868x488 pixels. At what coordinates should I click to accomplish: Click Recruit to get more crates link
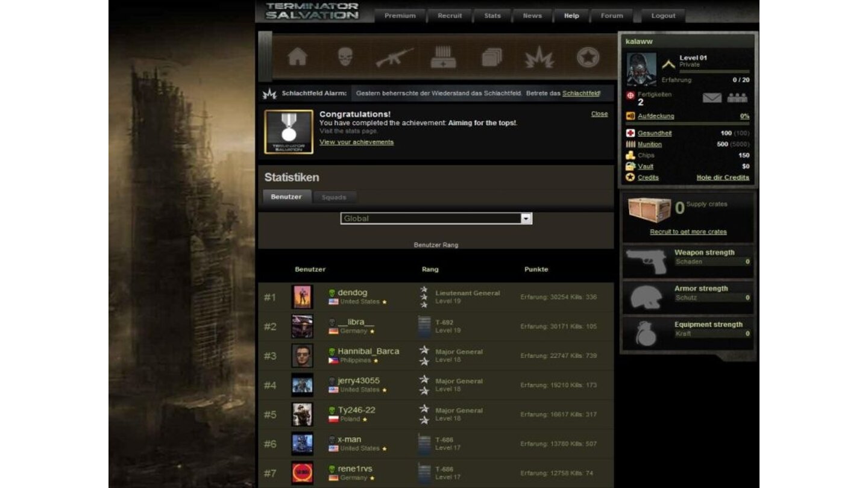(688, 231)
